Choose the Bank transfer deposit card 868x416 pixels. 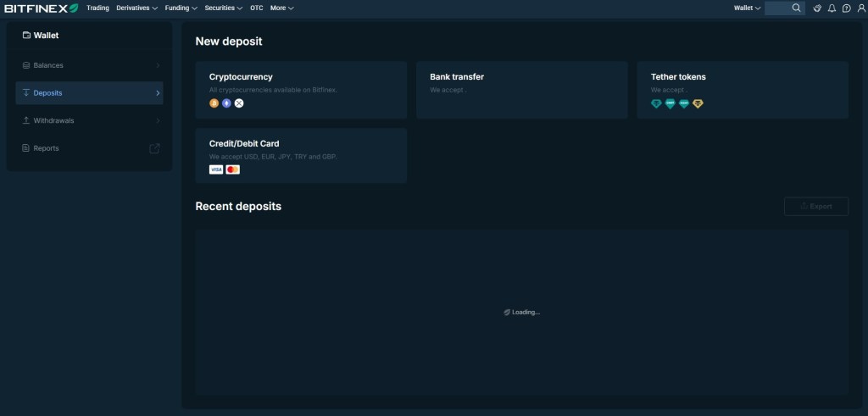[522, 90]
